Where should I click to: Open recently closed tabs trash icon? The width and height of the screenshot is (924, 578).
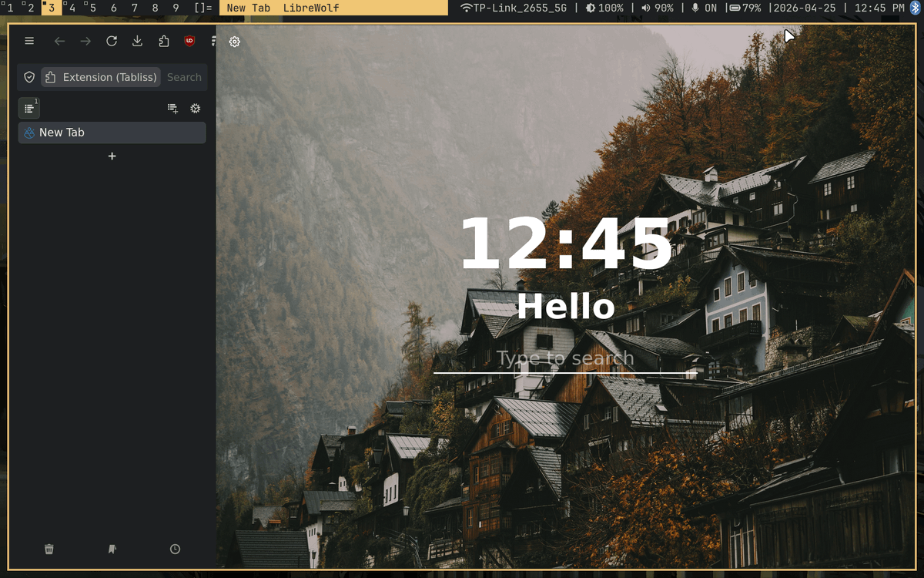click(49, 549)
